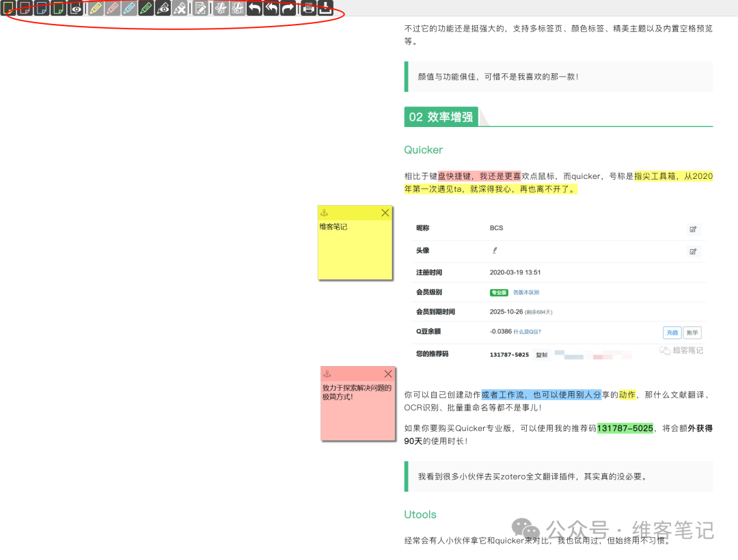The image size is (738, 560).
Task: Add a red sticky note
Action: tap(25, 8)
